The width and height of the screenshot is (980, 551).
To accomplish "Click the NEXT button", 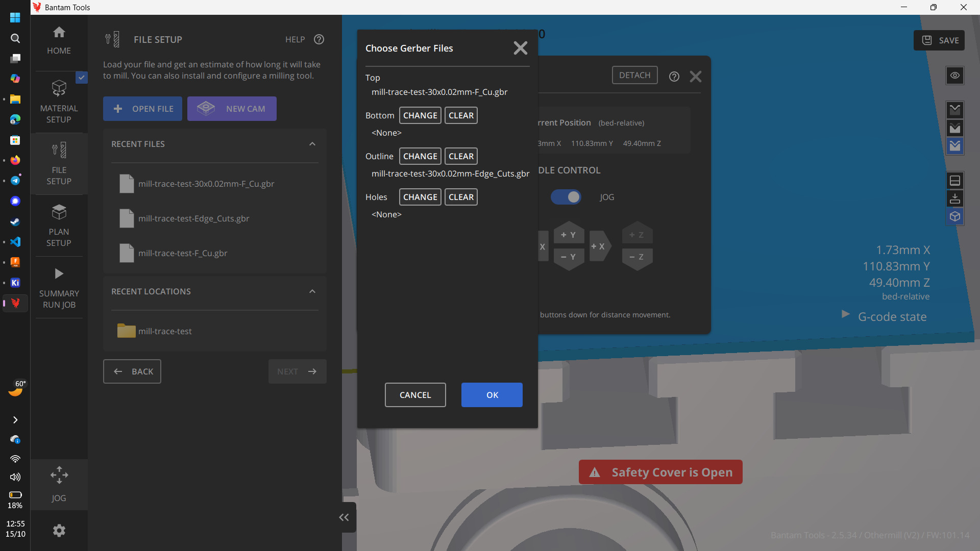I will 298,371.
